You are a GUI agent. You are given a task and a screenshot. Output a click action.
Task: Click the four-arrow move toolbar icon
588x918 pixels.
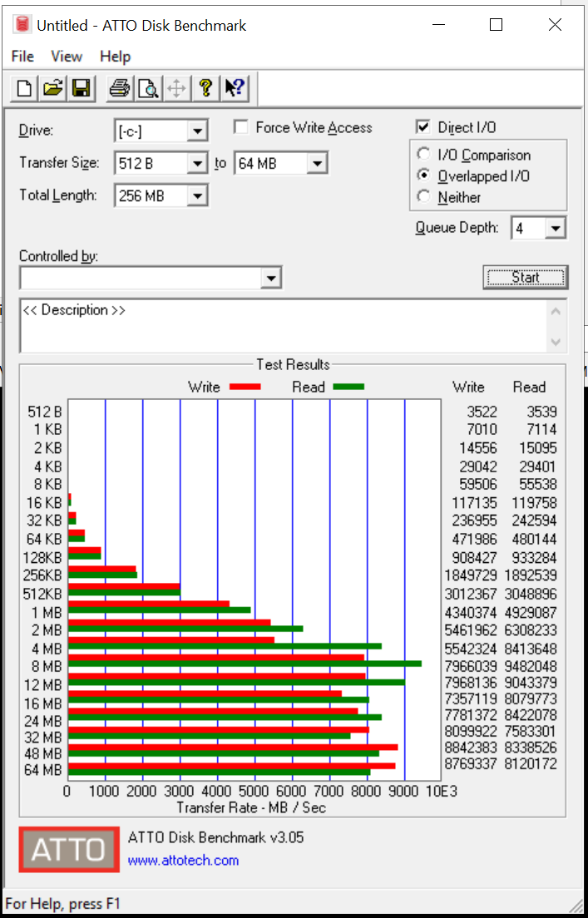click(x=176, y=89)
